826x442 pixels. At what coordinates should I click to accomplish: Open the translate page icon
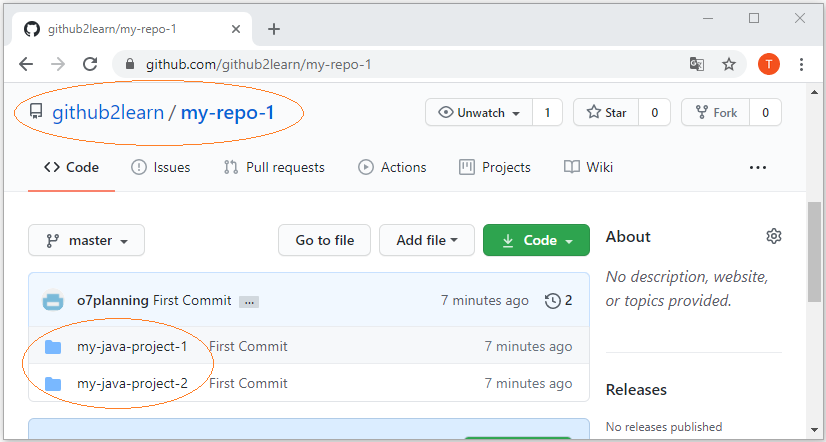[696, 64]
